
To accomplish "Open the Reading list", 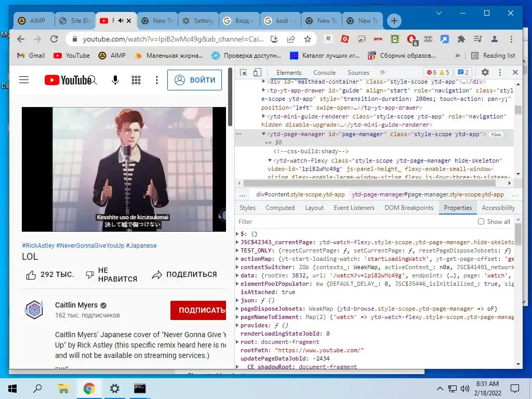I will point(493,55).
